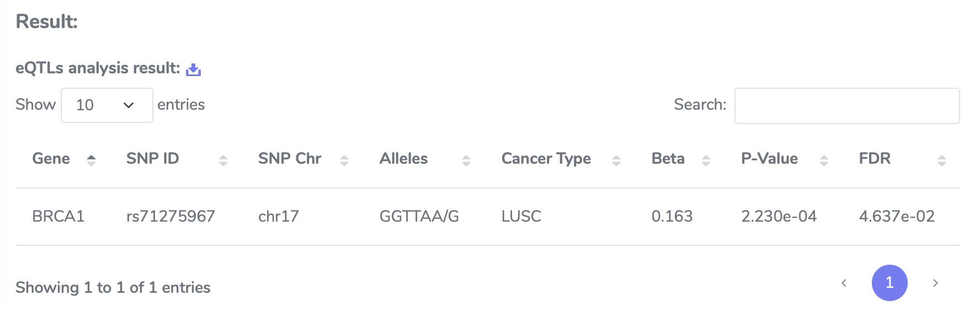Screen dimensions: 980x311
Task: Sort by Beta arrows icon
Action: click(706, 160)
